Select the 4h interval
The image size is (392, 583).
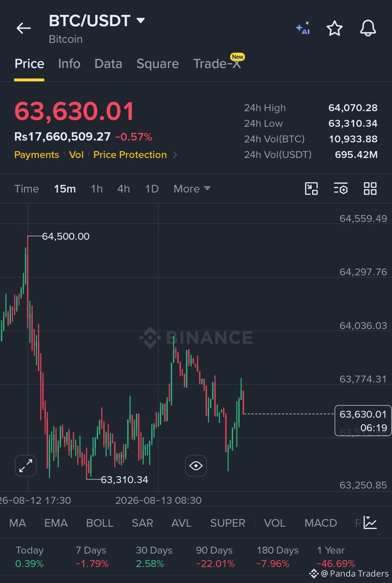123,189
